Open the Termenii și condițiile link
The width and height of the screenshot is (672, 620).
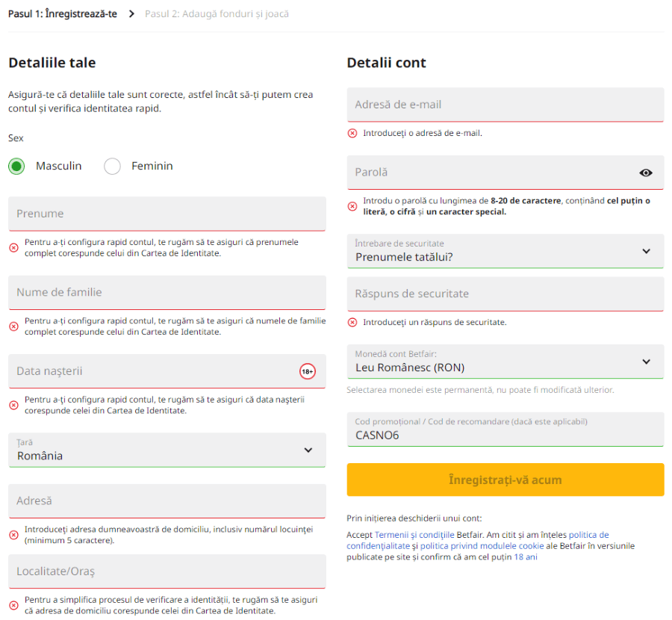tap(414, 535)
